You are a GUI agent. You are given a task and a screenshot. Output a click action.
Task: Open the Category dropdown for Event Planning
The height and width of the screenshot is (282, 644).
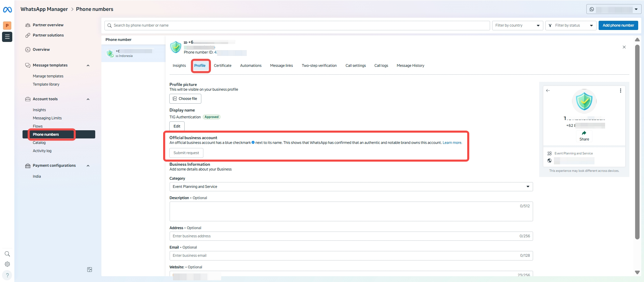[351, 187]
